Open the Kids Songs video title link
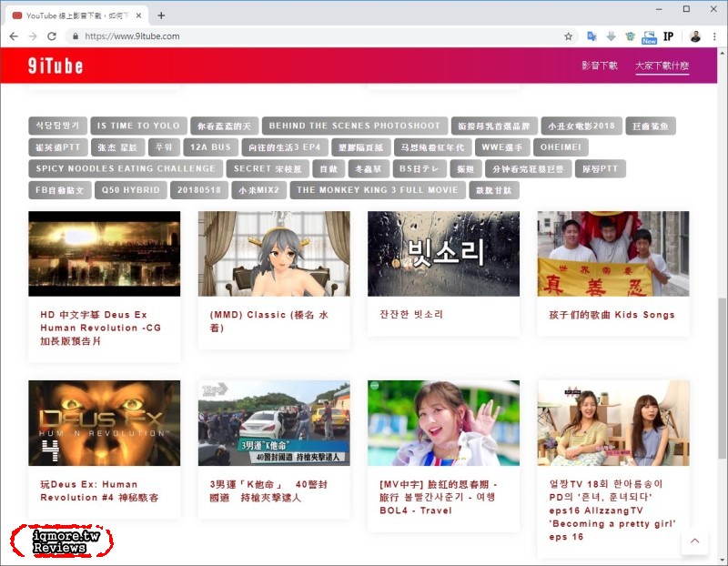Viewport: 728px width, 566px height. (x=612, y=315)
